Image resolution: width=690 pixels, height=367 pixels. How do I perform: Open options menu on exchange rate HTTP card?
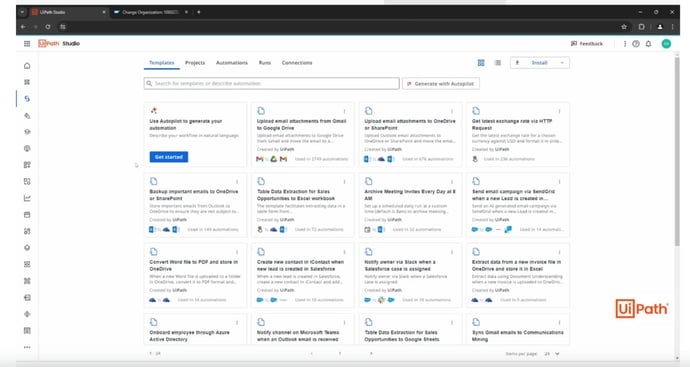point(559,111)
